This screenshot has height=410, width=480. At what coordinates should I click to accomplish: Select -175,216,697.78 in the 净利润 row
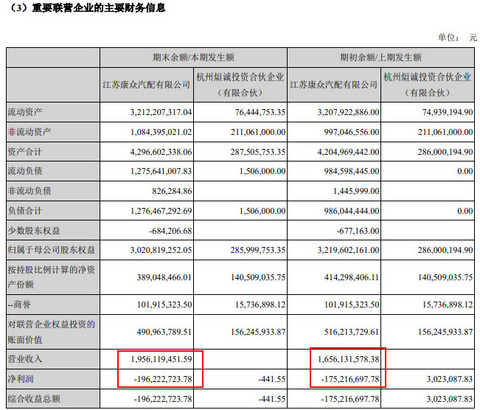click(350, 379)
